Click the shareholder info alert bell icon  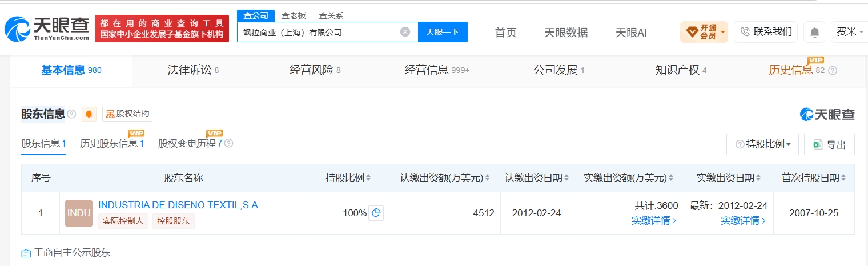tap(89, 114)
